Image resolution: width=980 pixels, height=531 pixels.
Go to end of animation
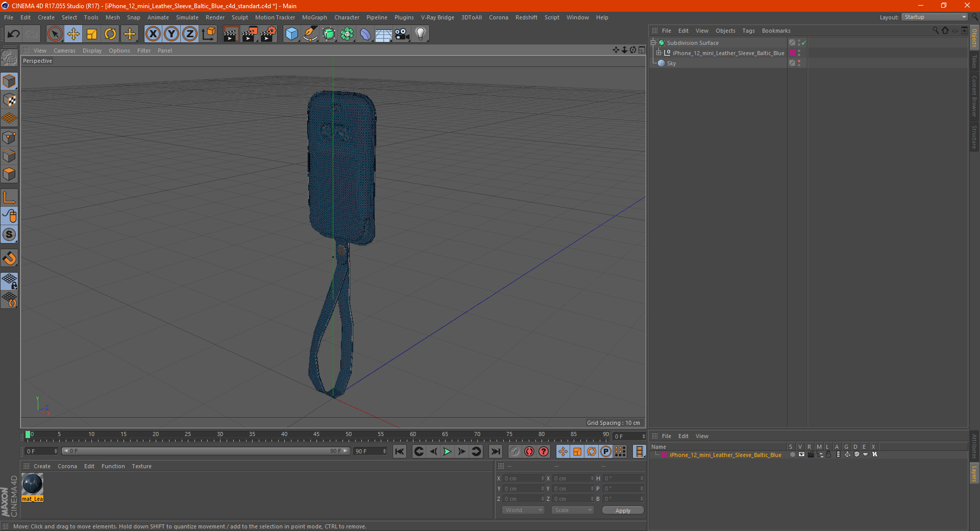(495, 451)
